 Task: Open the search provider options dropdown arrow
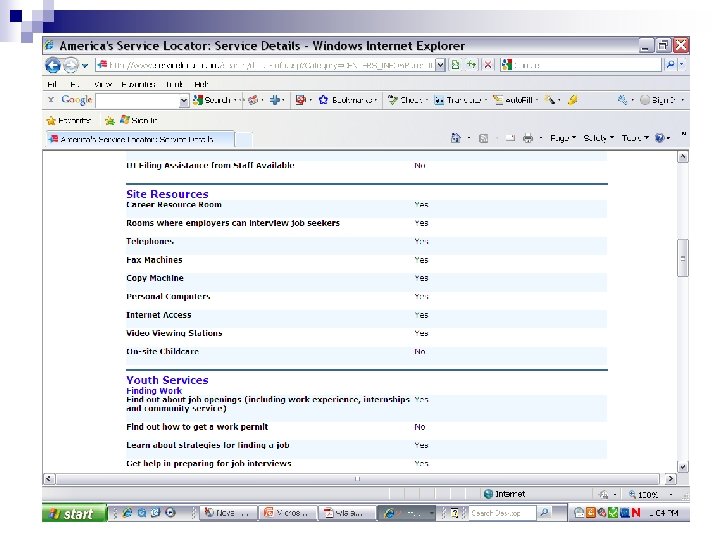click(681, 65)
